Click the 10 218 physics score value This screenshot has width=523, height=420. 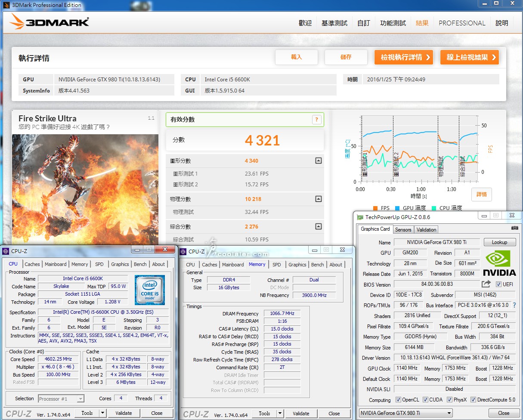pos(253,199)
